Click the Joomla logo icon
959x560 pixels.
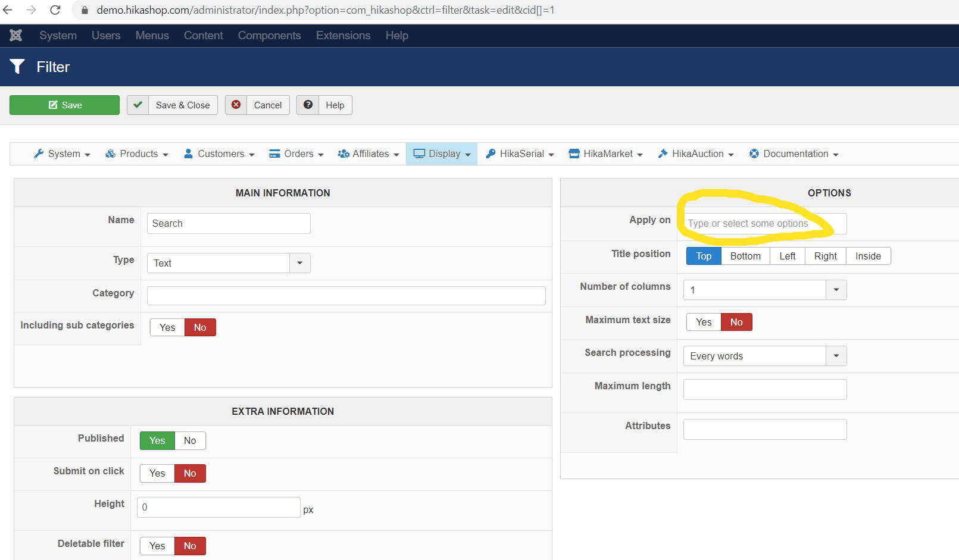coord(16,36)
